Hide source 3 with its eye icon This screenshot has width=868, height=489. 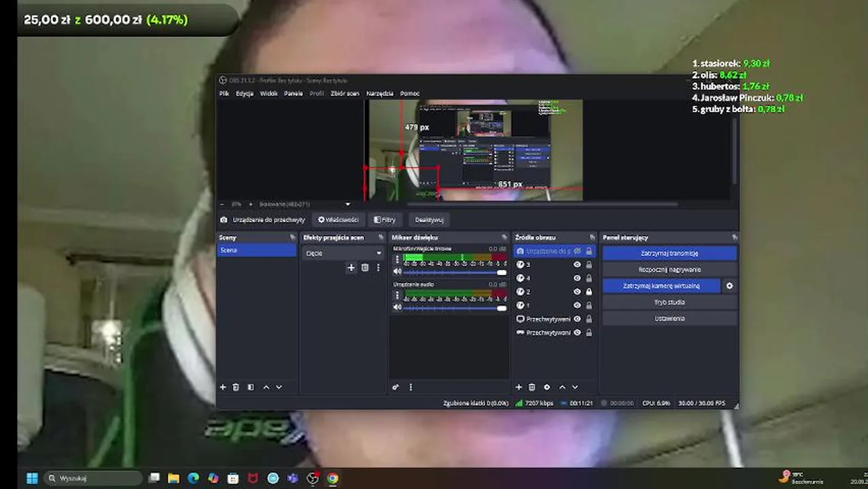577,265
